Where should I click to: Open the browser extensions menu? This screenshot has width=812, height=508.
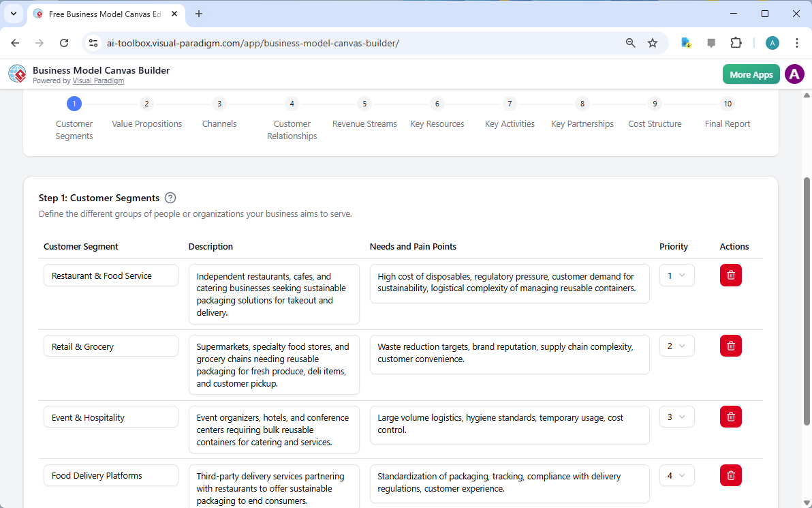pos(736,42)
